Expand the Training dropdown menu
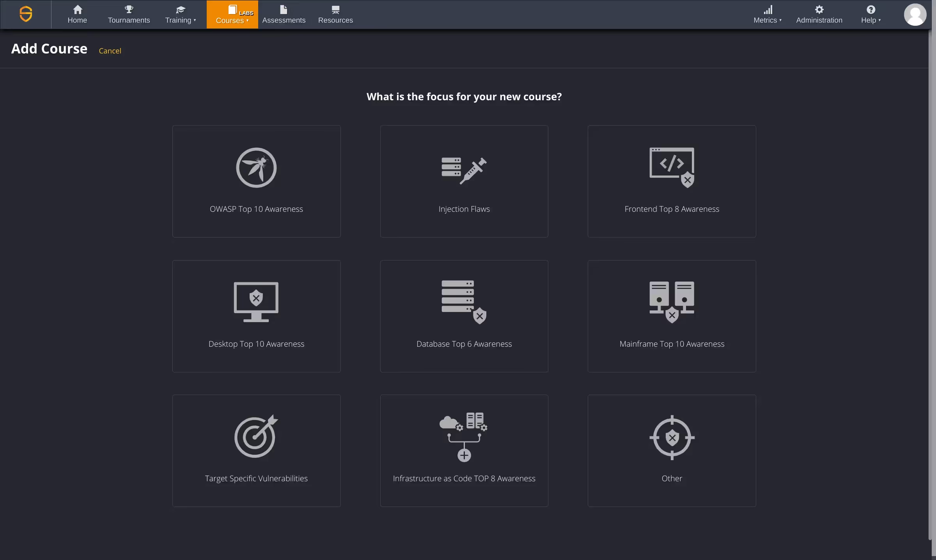 click(x=180, y=14)
